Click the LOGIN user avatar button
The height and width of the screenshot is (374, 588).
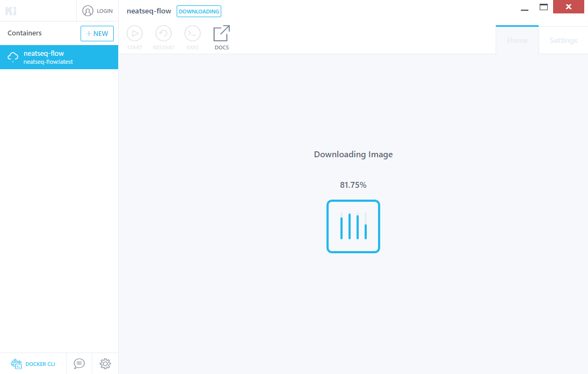pyautogui.click(x=98, y=11)
